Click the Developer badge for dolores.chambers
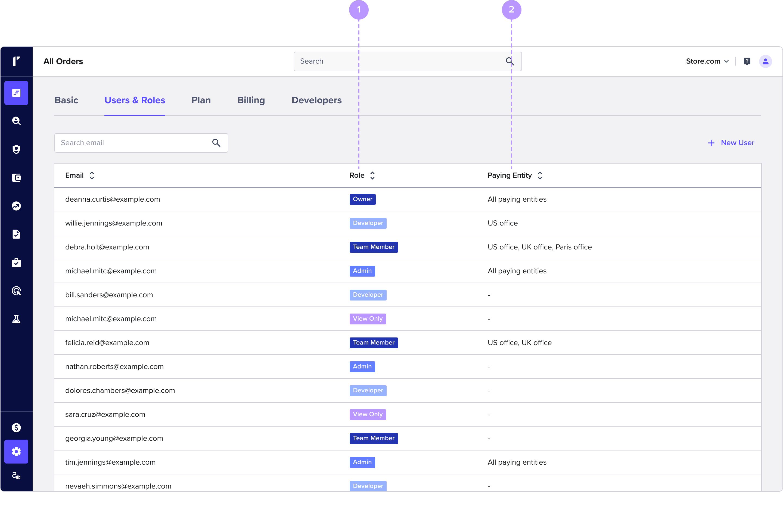This screenshot has width=783, height=532. (x=368, y=391)
